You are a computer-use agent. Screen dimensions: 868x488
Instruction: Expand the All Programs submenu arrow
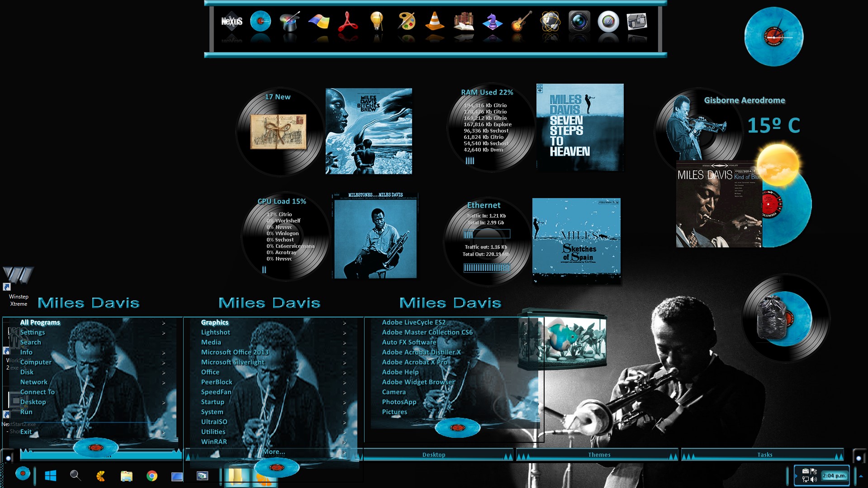164,323
